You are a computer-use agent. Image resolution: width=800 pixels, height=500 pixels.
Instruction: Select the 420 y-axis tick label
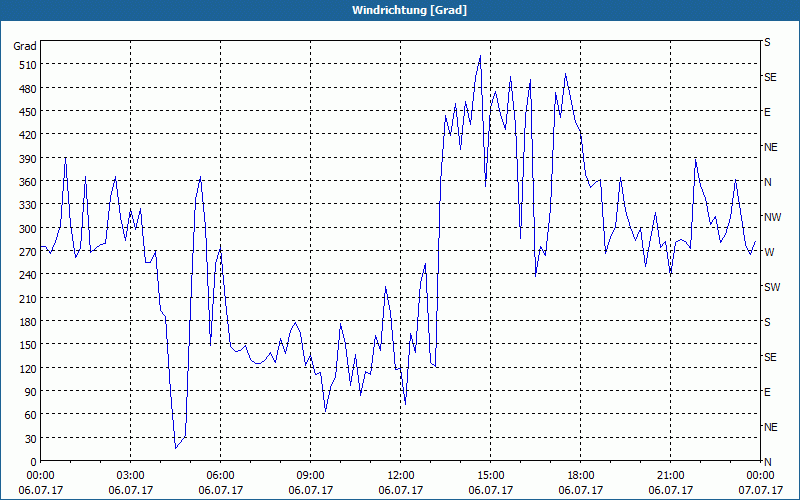pyautogui.click(x=28, y=135)
